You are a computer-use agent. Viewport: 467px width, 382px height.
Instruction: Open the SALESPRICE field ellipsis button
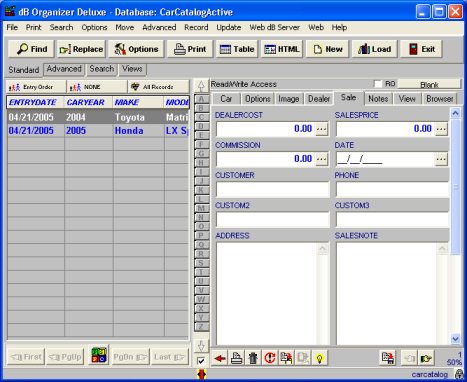coord(441,129)
